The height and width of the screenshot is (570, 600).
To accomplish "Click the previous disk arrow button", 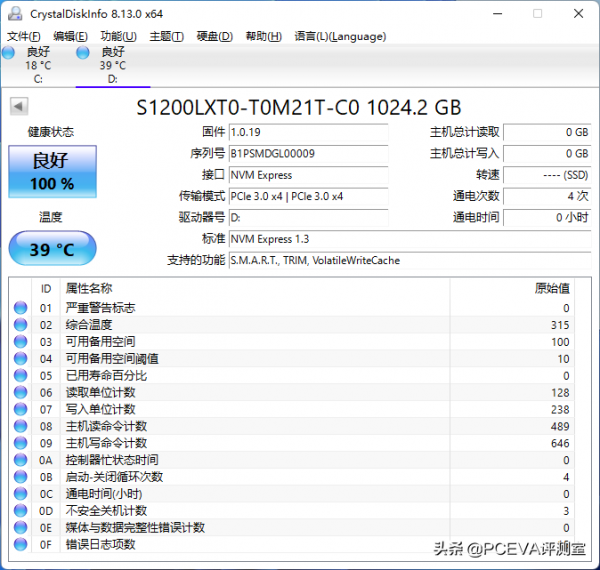I will point(19,107).
